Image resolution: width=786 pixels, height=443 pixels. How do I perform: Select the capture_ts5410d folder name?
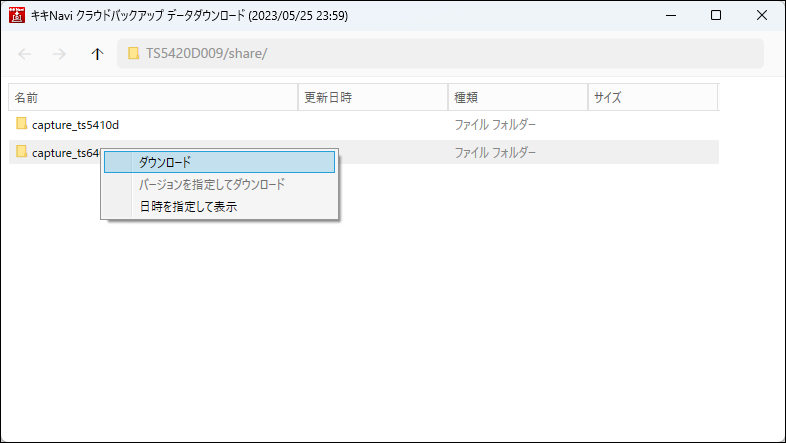(x=76, y=125)
